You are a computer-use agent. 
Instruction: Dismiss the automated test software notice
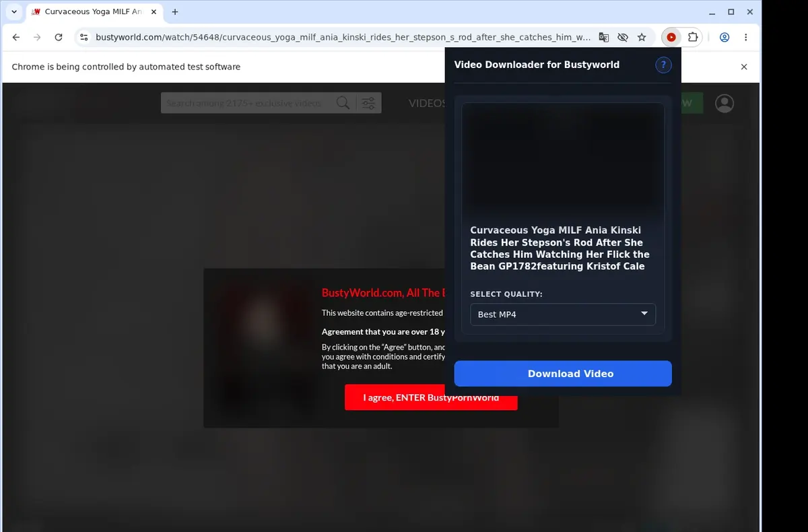[x=744, y=67]
